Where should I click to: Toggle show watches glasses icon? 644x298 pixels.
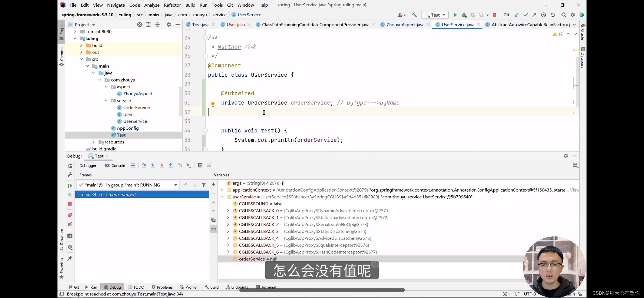coord(213,229)
